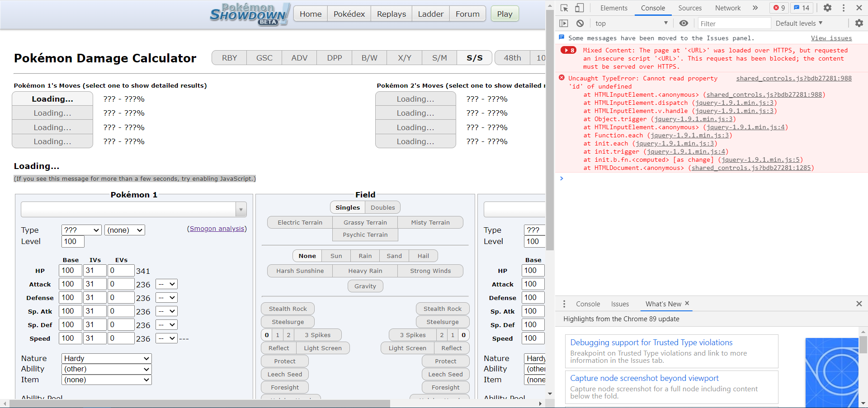
Task: Switch to RBY generation tab
Action: point(229,58)
